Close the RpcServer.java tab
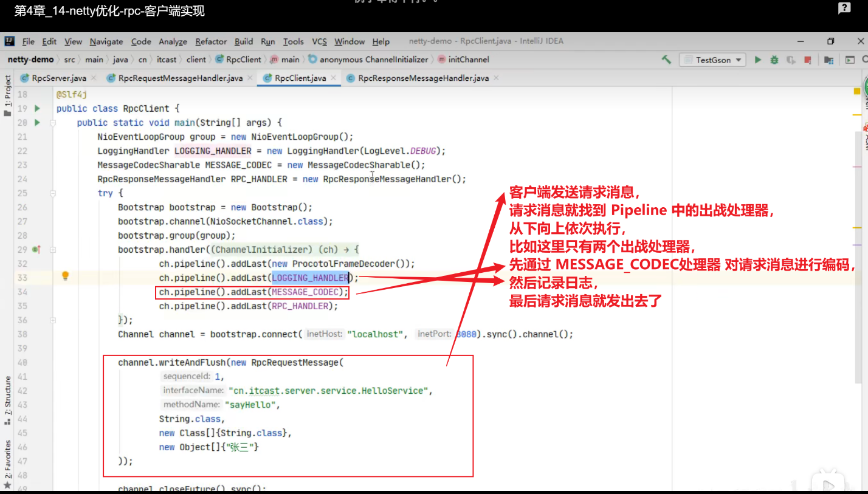This screenshot has height=494, width=868. click(x=93, y=78)
